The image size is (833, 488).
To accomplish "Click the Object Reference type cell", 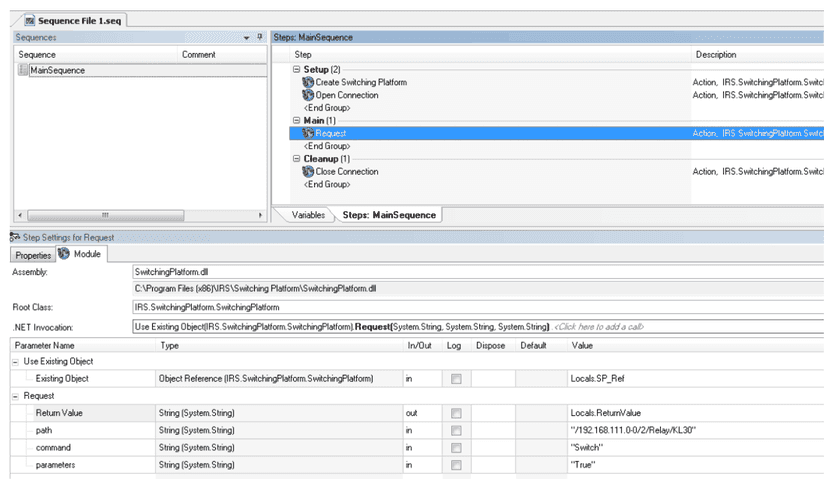I will click(279, 379).
